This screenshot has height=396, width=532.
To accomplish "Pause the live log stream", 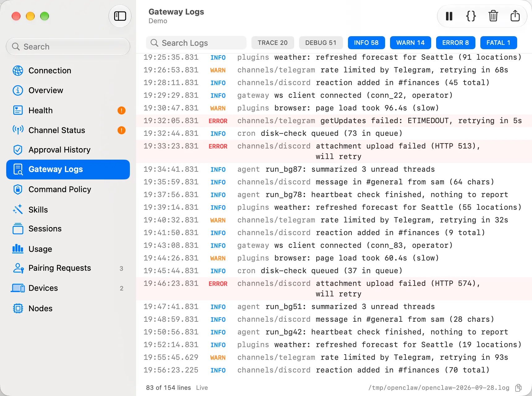I will pos(449,16).
